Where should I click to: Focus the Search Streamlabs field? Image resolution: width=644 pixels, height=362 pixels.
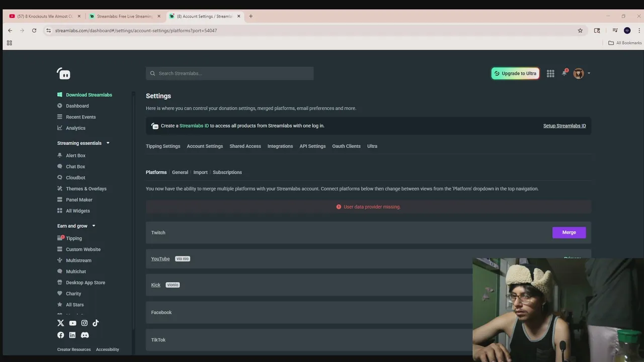click(230, 73)
